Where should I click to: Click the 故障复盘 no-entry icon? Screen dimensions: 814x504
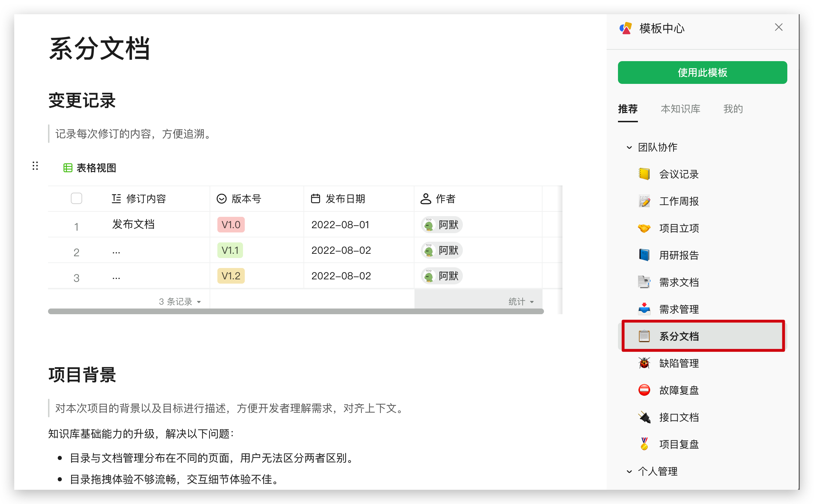tap(644, 390)
